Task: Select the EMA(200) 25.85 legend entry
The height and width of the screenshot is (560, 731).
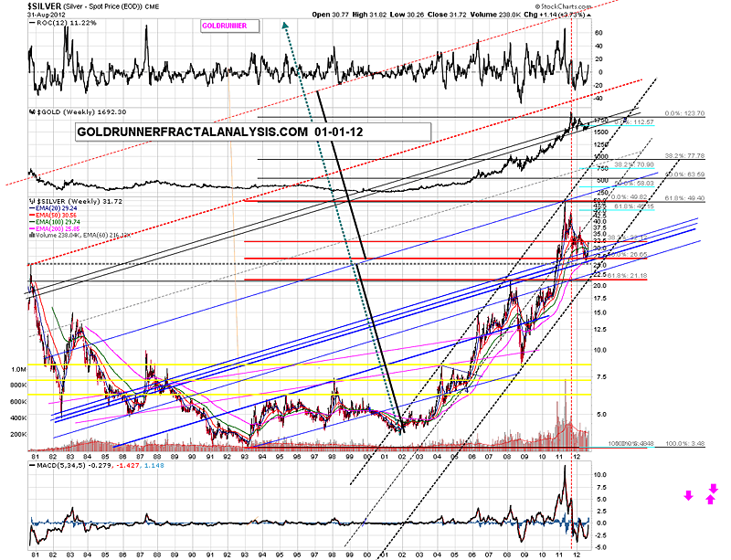Action: coord(54,229)
